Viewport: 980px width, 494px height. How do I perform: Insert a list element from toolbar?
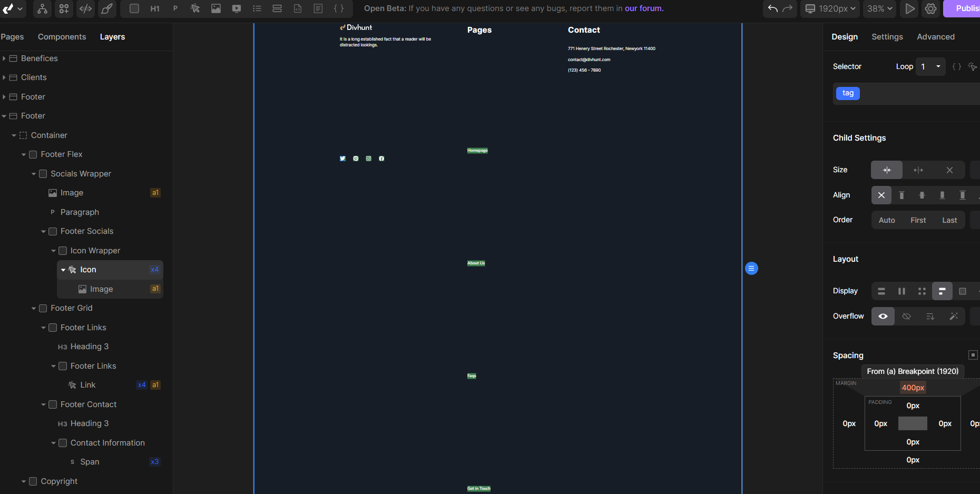(x=257, y=8)
